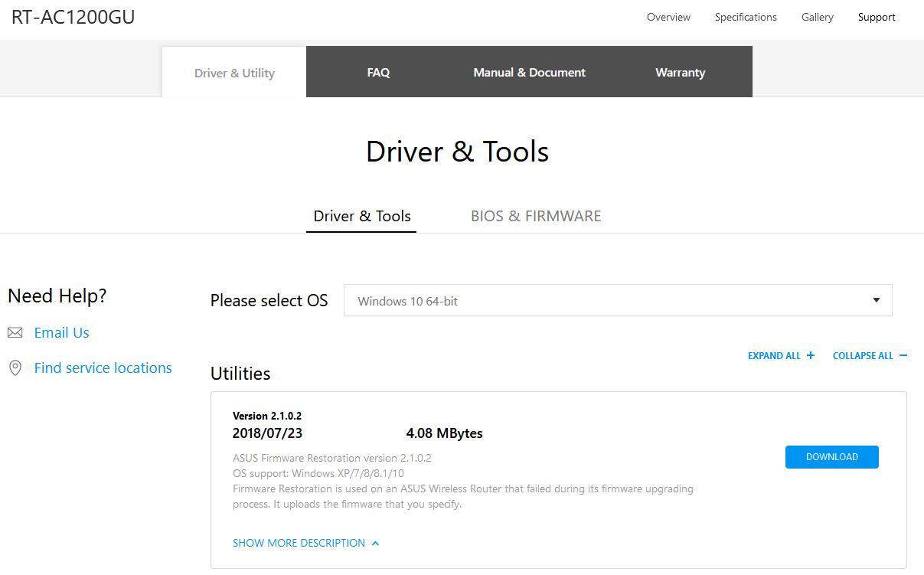Viewport: 924px width, 575px height.
Task: Collapse all utility entries
Action: (x=870, y=355)
